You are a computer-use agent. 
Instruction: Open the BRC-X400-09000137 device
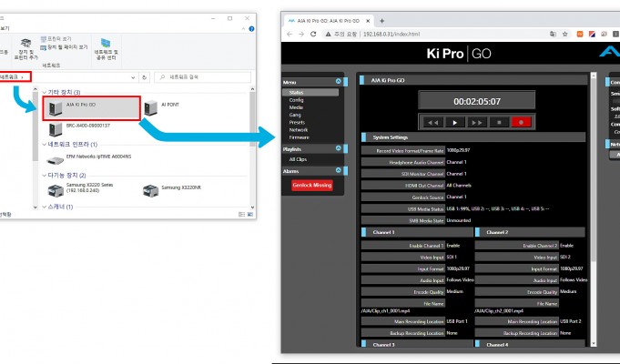[78, 128]
